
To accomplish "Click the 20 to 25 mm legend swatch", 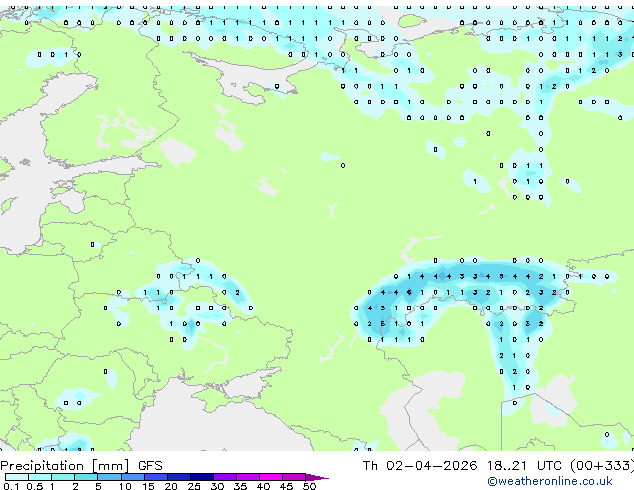I will (x=179, y=477).
